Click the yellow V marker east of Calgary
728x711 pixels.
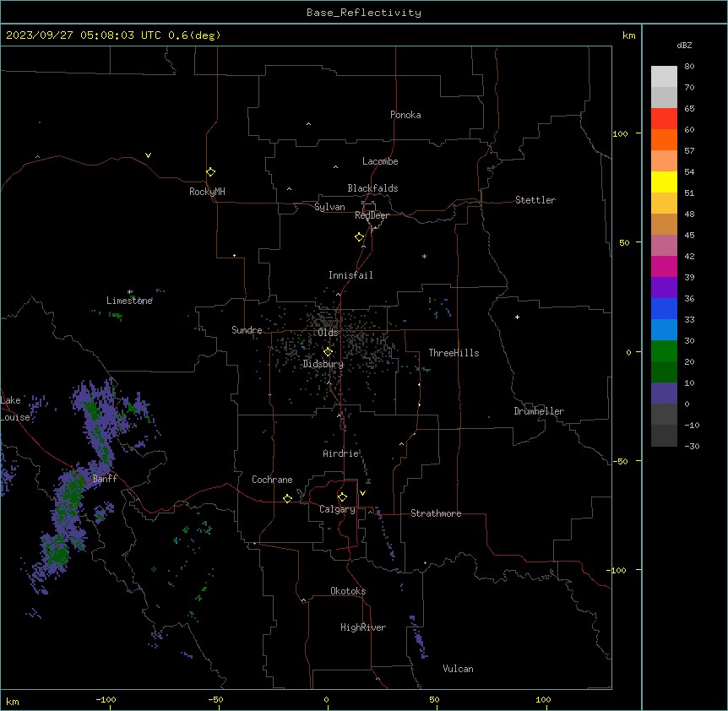point(362,493)
